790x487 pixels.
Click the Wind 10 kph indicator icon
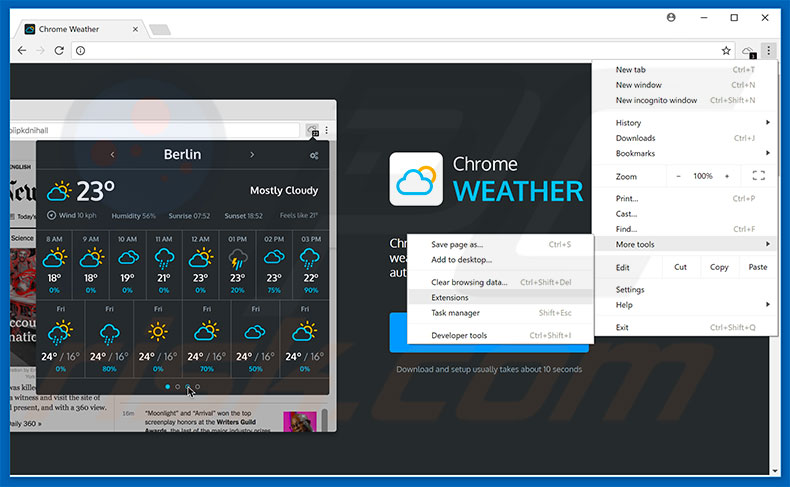pos(51,216)
